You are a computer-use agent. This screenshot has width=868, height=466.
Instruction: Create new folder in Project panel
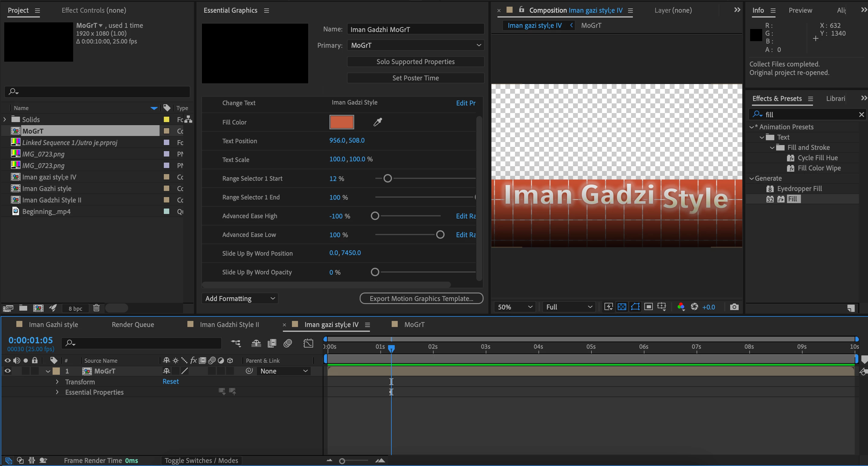(x=23, y=308)
